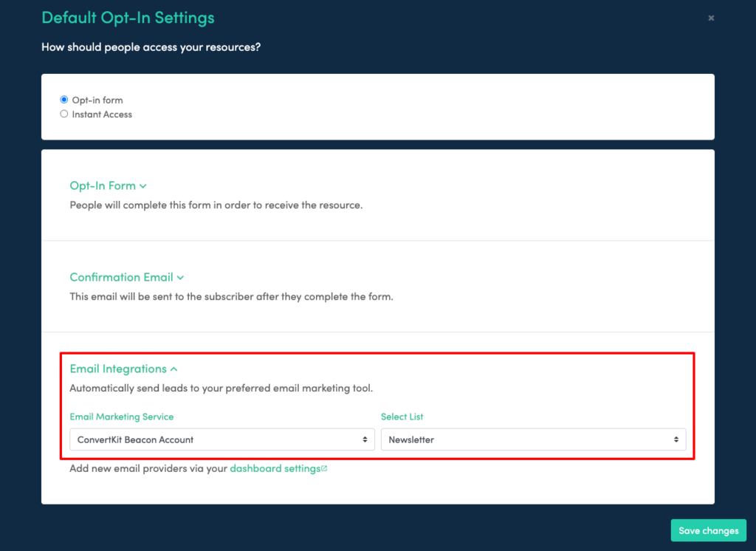Click the Email Marketing Service label
756x551 pixels.
pos(122,417)
